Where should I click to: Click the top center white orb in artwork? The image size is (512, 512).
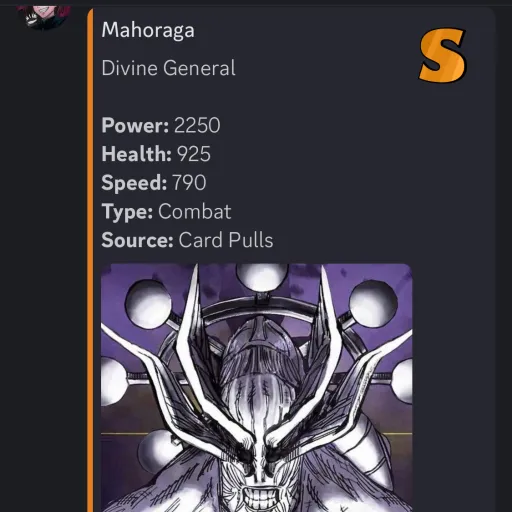pos(261,276)
